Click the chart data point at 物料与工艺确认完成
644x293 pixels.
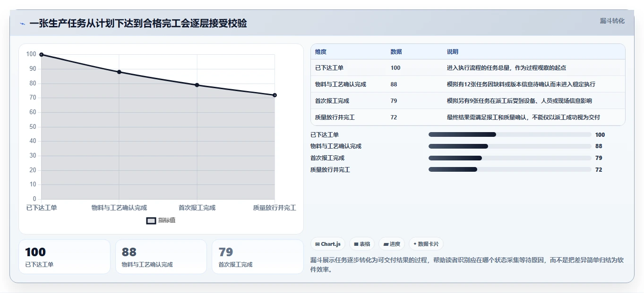pyautogui.click(x=119, y=72)
